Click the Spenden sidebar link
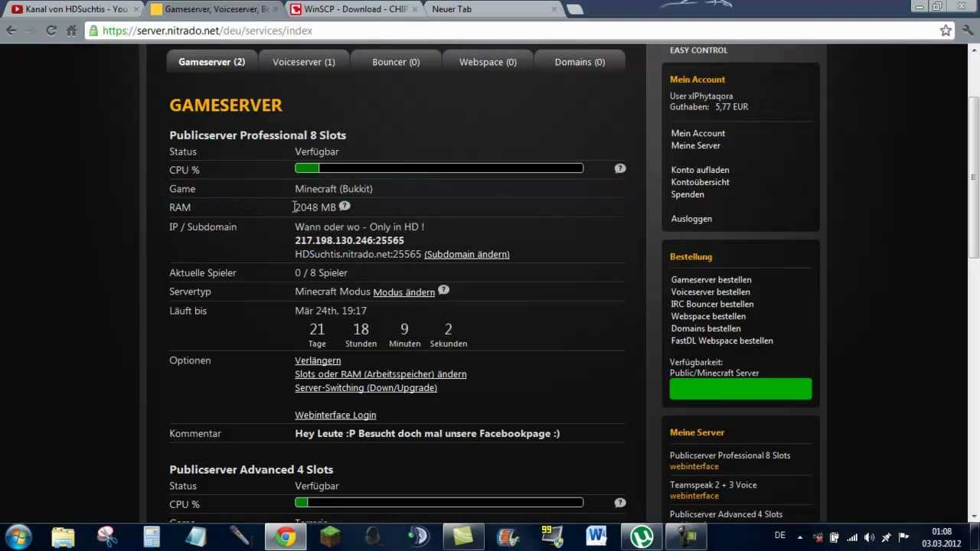 (688, 194)
